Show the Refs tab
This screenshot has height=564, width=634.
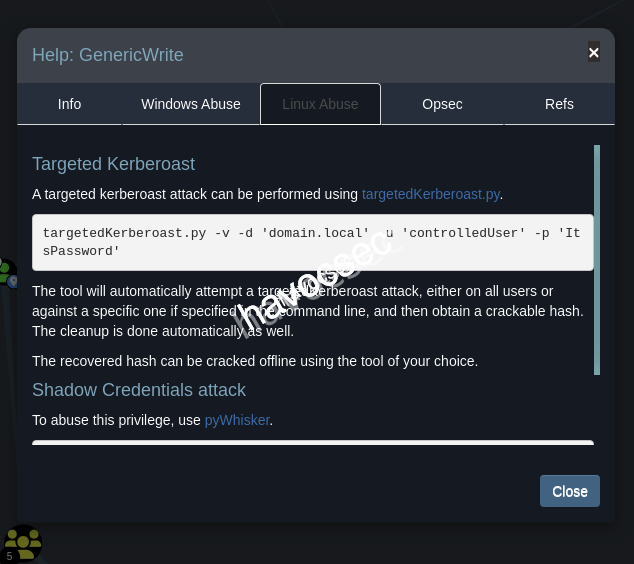[x=559, y=104]
